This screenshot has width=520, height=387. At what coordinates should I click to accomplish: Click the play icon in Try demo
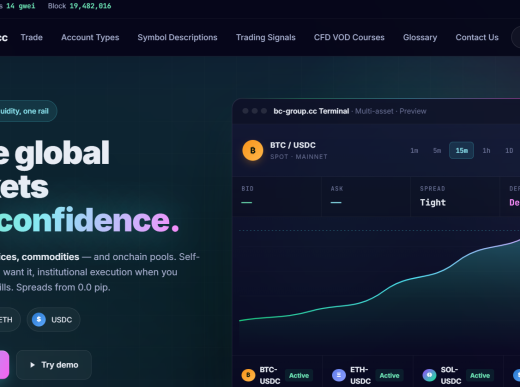coord(32,365)
